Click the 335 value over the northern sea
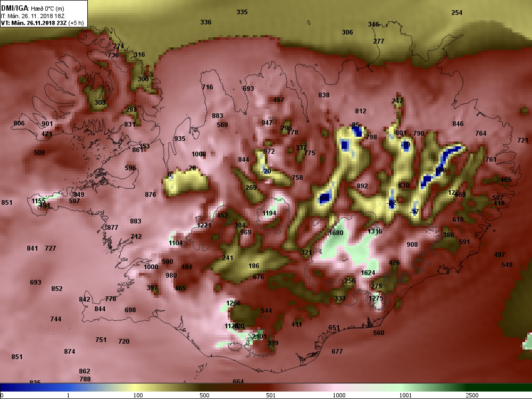The width and height of the screenshot is (532, 399). point(242,12)
